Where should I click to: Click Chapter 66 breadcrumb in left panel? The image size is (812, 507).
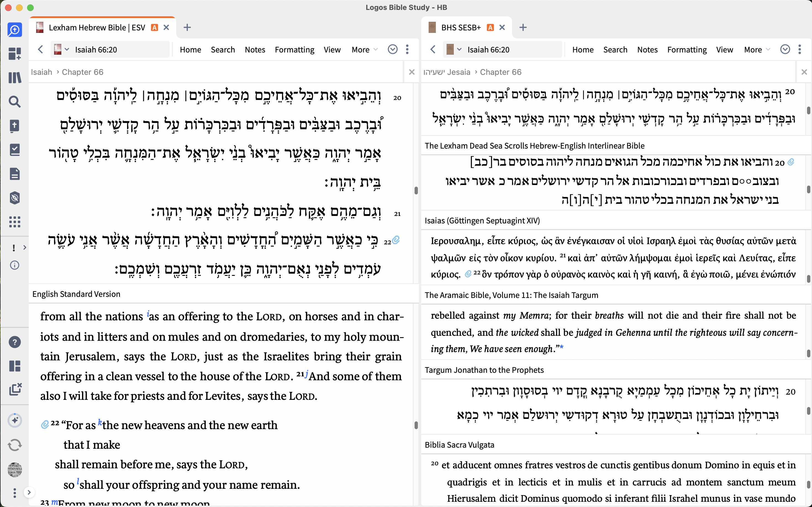coord(83,72)
